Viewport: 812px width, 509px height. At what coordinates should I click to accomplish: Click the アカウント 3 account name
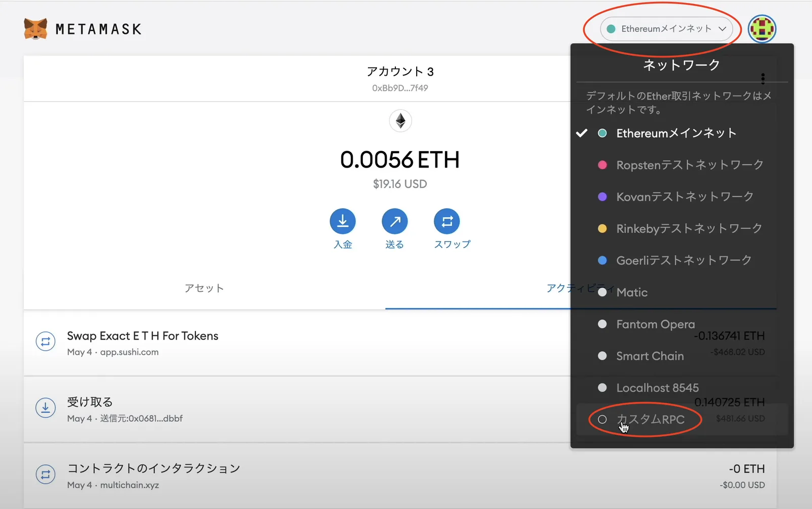(x=400, y=72)
